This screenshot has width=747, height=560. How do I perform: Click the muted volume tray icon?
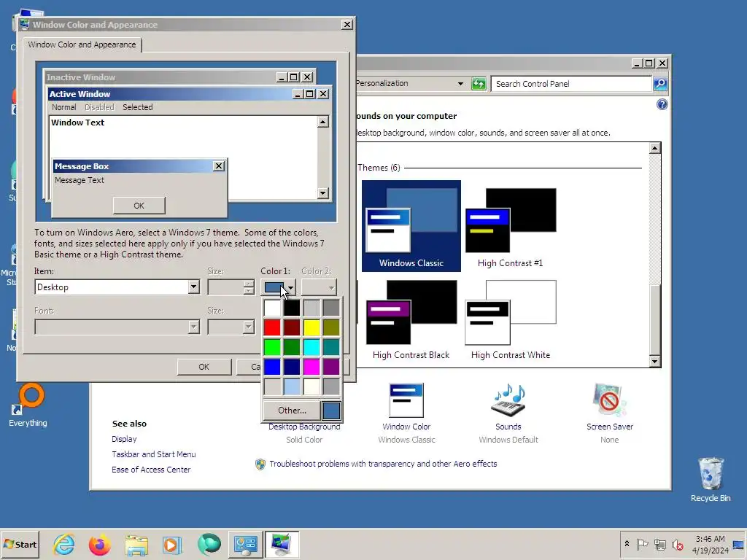[x=678, y=544]
